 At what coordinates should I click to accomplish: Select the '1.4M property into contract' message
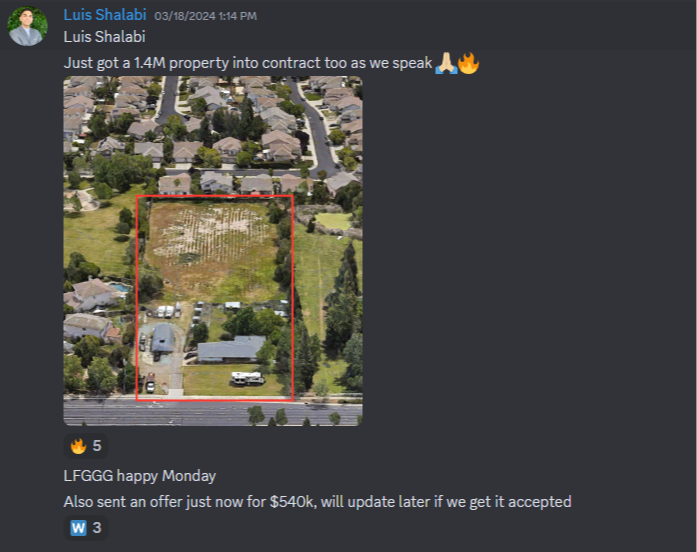pyautogui.click(x=271, y=63)
